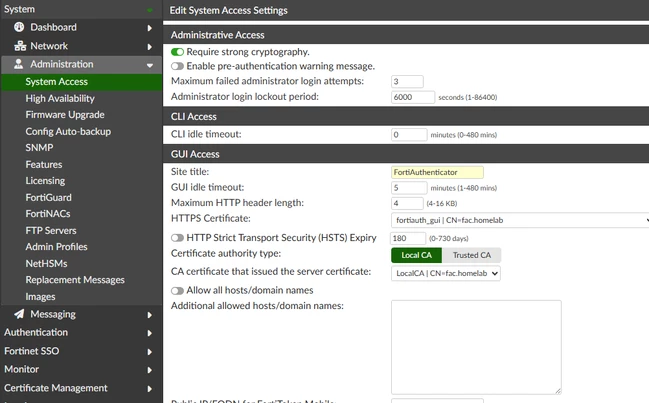Image resolution: width=649 pixels, height=403 pixels.
Task: Open the HTTPS Certificate dropdown
Action: coord(520,220)
